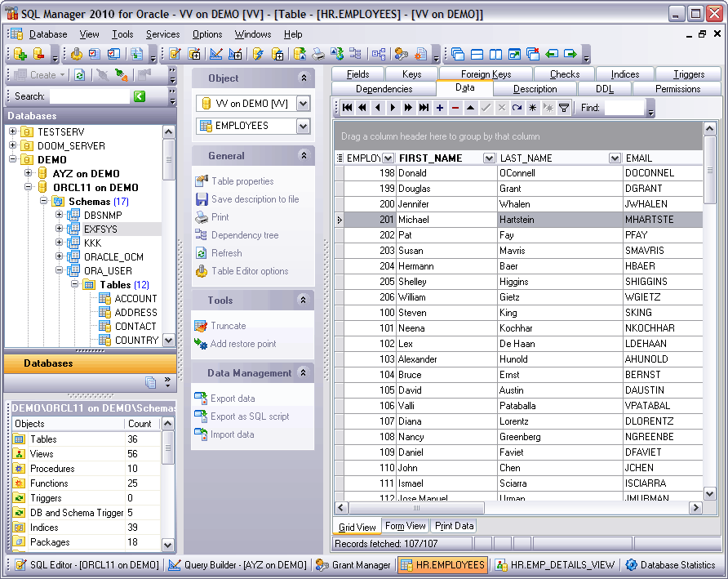Click the Search input field
This screenshot has width=728, height=579.
point(89,96)
